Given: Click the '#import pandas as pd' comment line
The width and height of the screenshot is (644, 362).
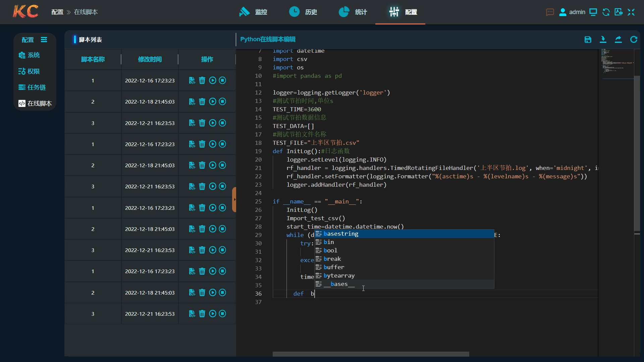Looking at the screenshot, I should 307,76.
